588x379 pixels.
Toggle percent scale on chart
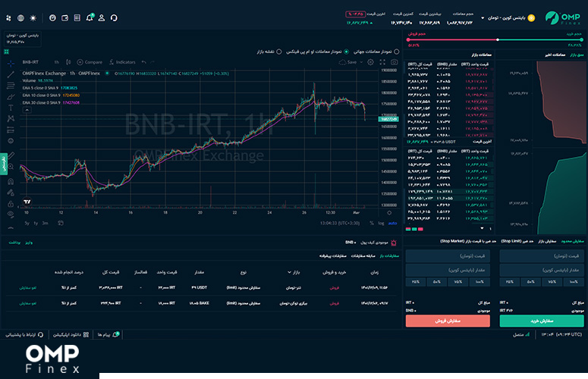pyautogui.click(x=372, y=223)
